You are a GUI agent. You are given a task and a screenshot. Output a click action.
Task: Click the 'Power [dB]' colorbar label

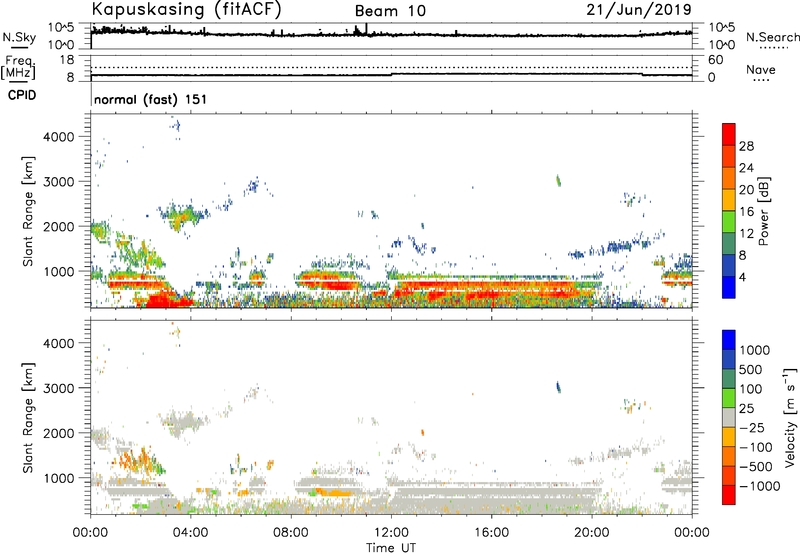click(x=764, y=211)
